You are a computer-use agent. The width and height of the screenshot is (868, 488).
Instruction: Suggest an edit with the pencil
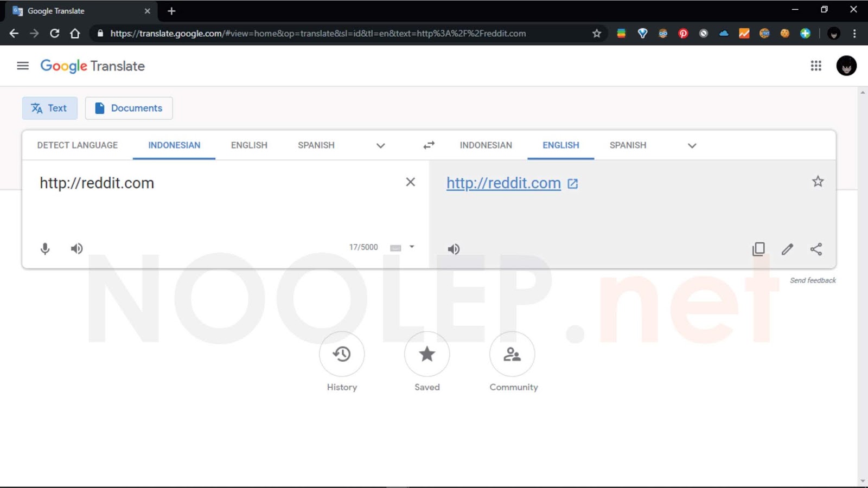[x=787, y=249]
